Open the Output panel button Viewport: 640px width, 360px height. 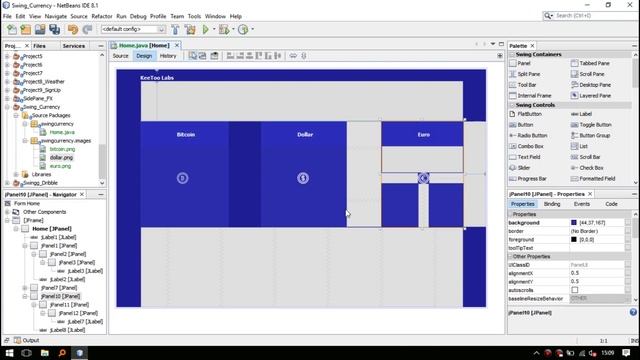(x=27, y=340)
